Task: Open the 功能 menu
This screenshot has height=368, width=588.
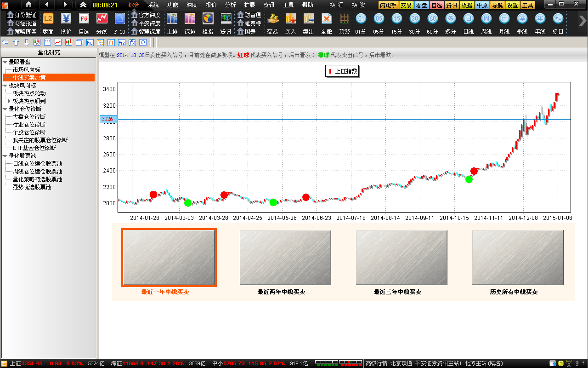Action: pyautogui.click(x=173, y=5)
